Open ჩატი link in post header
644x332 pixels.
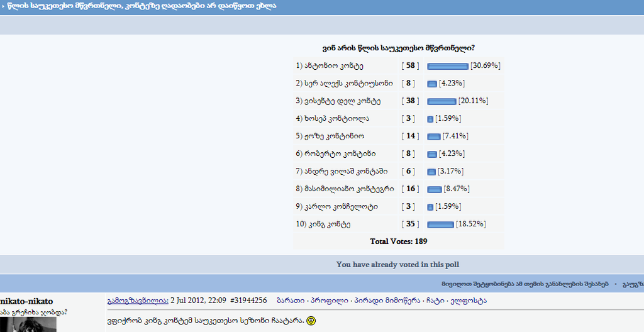click(x=436, y=301)
